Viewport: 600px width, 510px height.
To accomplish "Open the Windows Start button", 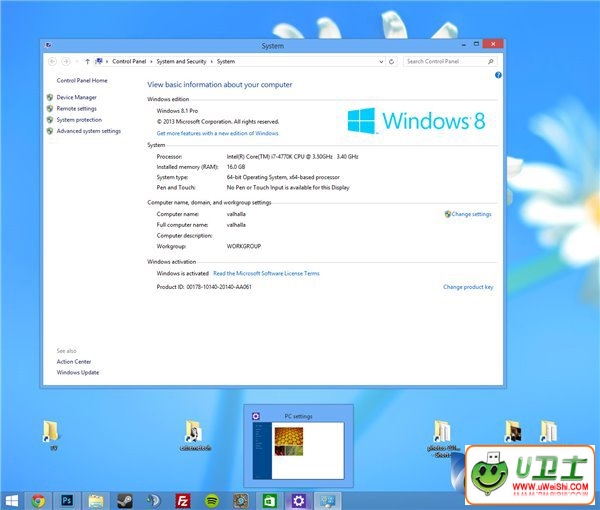I will pyautogui.click(x=11, y=500).
